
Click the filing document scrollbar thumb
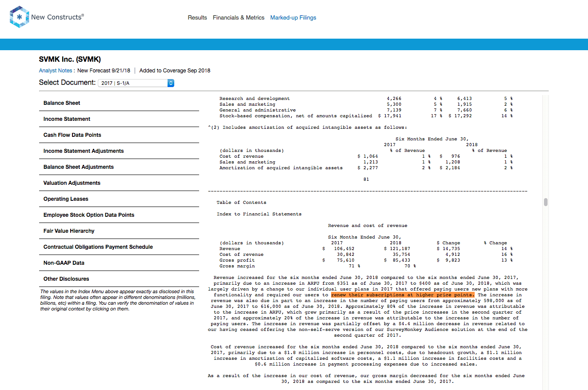(546, 202)
